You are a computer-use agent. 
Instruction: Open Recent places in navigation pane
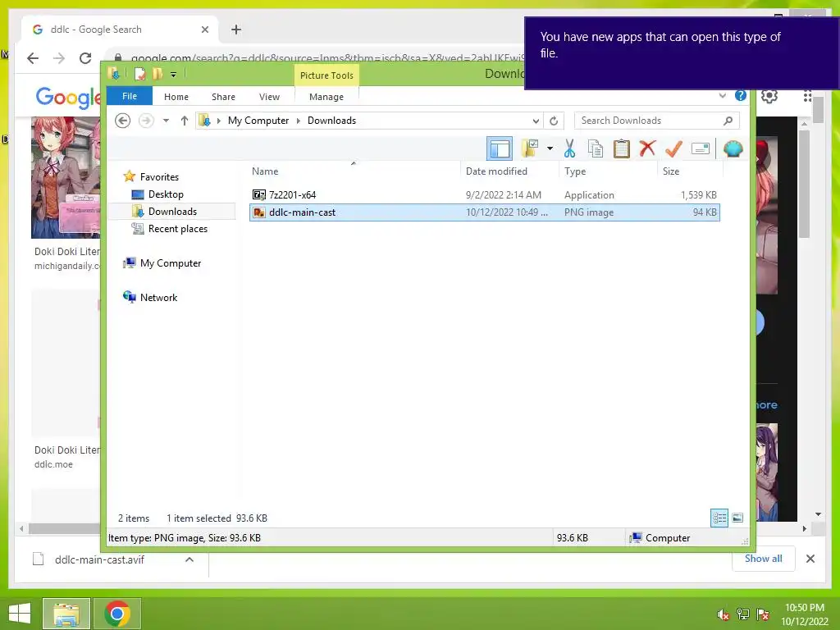tap(178, 229)
